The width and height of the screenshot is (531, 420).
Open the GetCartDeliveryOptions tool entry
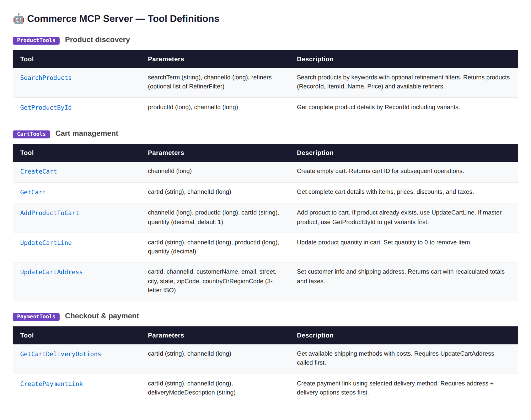coord(61,354)
